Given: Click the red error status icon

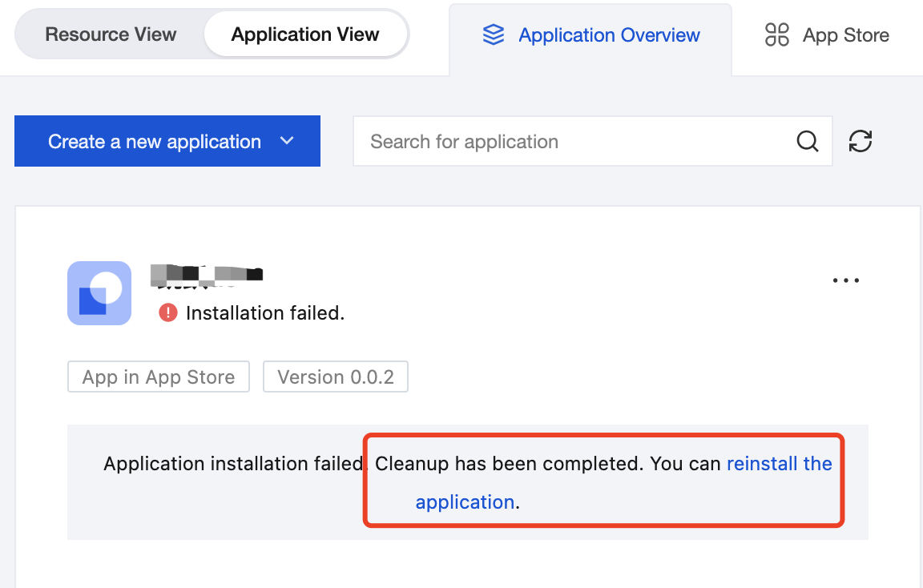Looking at the screenshot, I should (x=167, y=312).
